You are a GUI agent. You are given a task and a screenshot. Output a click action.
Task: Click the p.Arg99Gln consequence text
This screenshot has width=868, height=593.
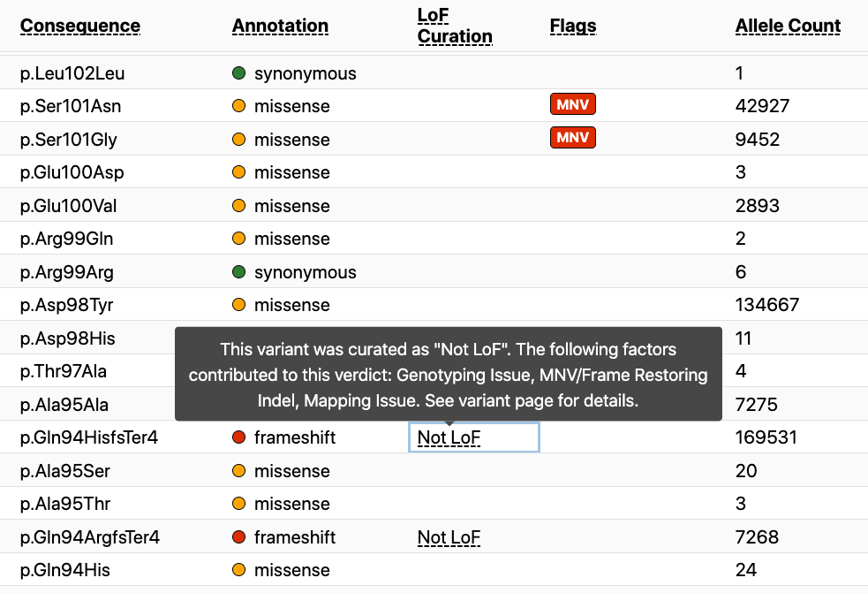(66, 239)
